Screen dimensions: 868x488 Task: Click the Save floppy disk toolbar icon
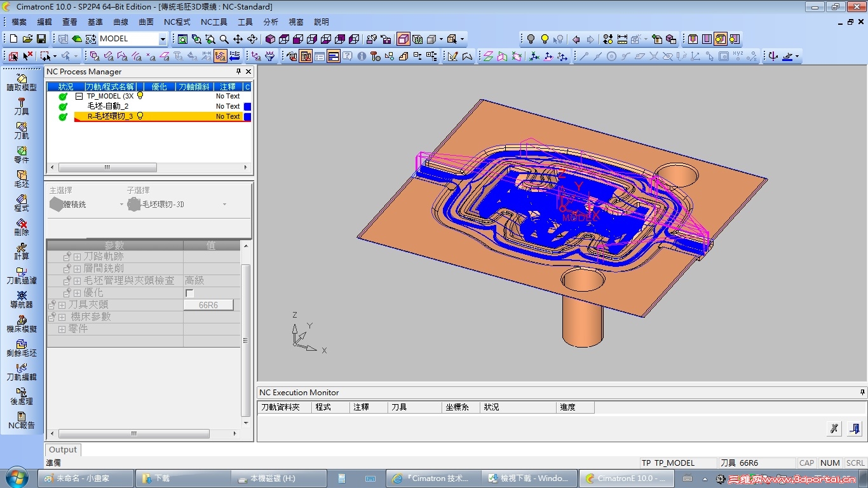[41, 39]
